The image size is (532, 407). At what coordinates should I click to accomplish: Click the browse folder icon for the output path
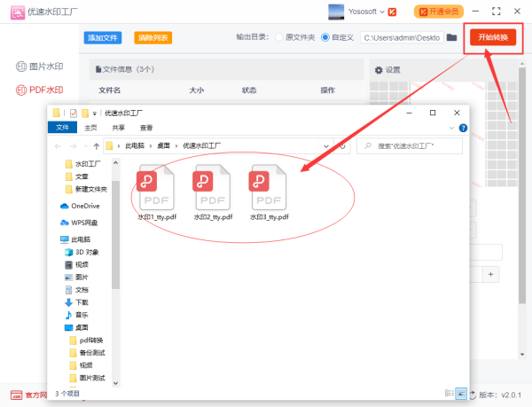coord(451,37)
